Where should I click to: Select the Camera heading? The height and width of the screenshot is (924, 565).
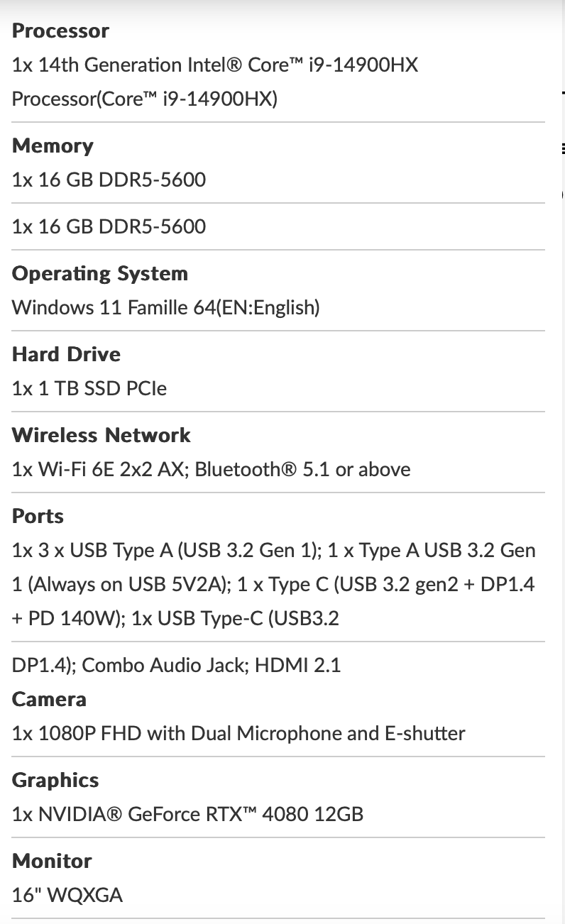[x=49, y=699]
